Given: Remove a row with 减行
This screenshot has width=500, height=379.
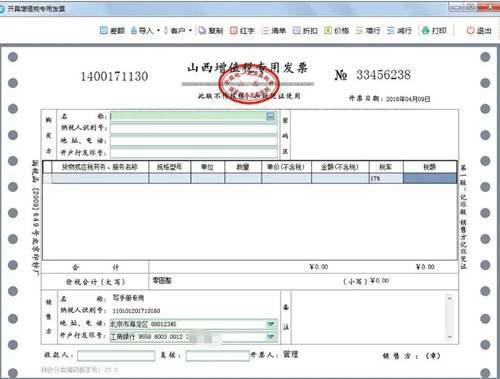Looking at the screenshot, I should tap(399, 31).
